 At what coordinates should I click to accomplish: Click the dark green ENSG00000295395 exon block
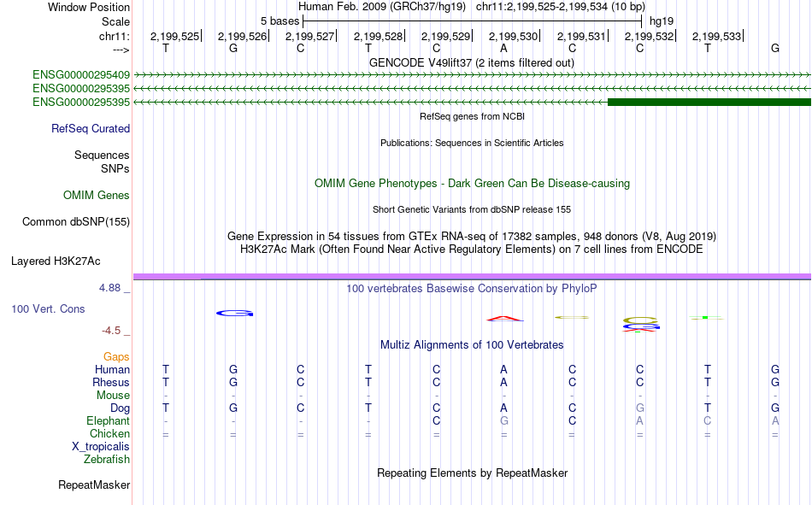pos(709,102)
